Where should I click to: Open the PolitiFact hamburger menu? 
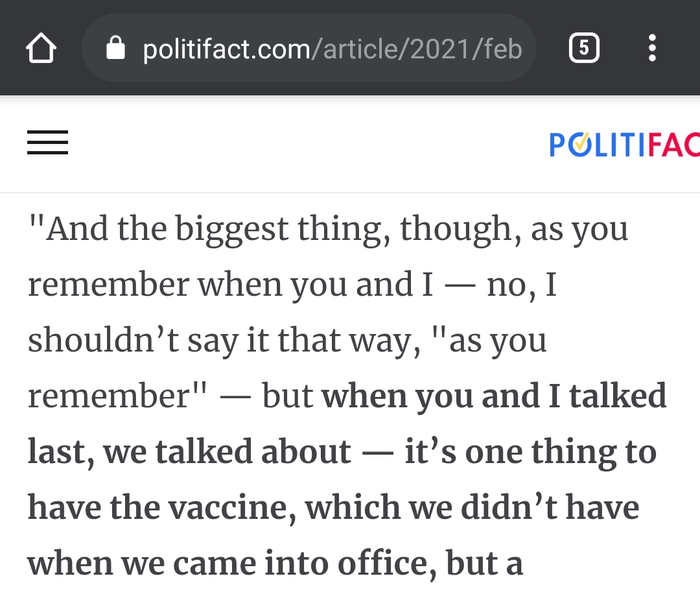pos(48,143)
